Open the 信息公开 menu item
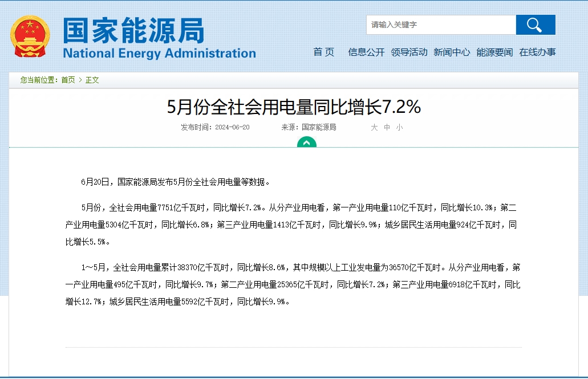This screenshot has height=379, width=588. click(x=366, y=52)
